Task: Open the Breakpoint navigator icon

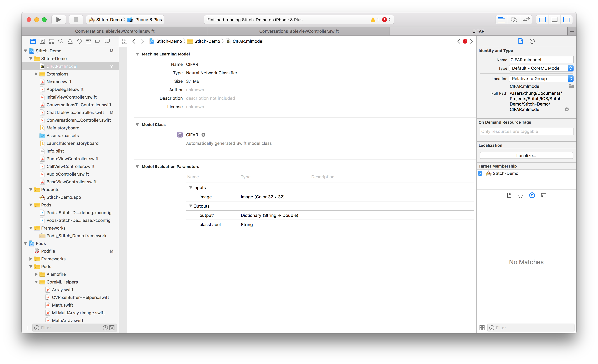Action: 98,41
